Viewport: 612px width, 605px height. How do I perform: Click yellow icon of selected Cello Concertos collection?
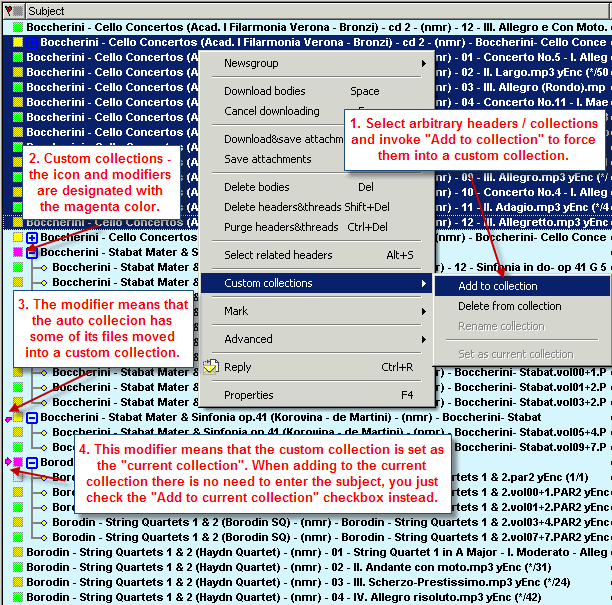pos(17,43)
